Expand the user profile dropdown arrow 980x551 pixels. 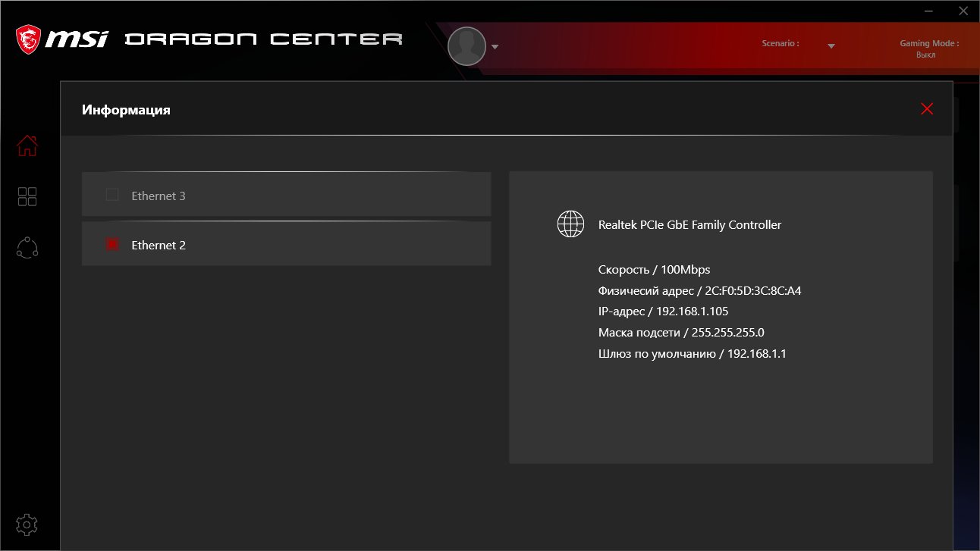coord(495,47)
